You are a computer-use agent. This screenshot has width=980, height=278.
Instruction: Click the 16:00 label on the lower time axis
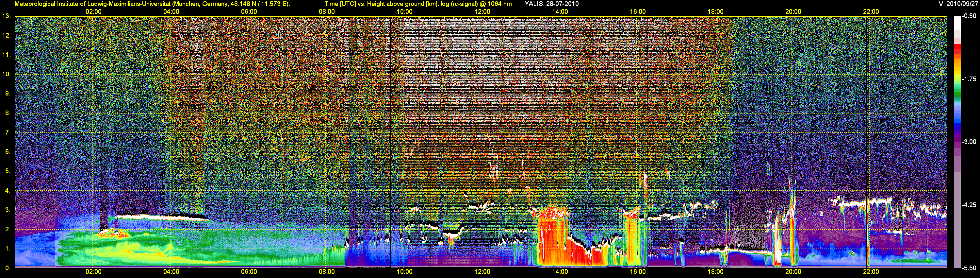click(x=638, y=272)
